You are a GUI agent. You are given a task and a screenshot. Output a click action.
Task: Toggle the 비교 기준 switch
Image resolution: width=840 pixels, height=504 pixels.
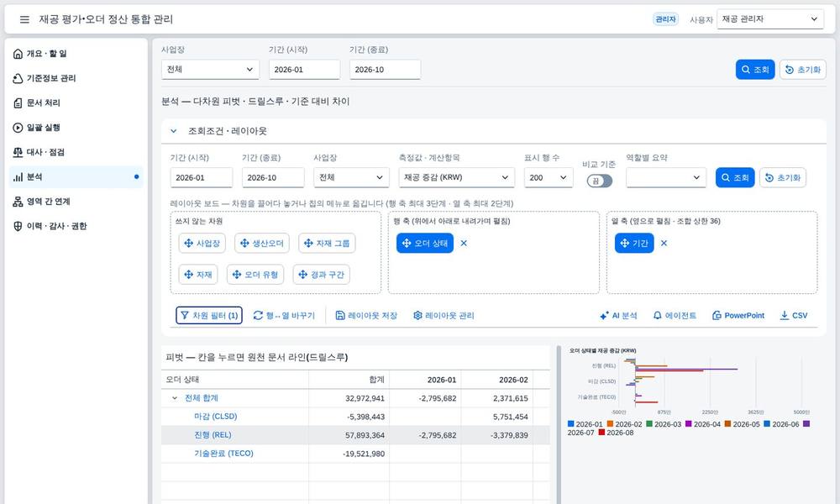click(600, 181)
